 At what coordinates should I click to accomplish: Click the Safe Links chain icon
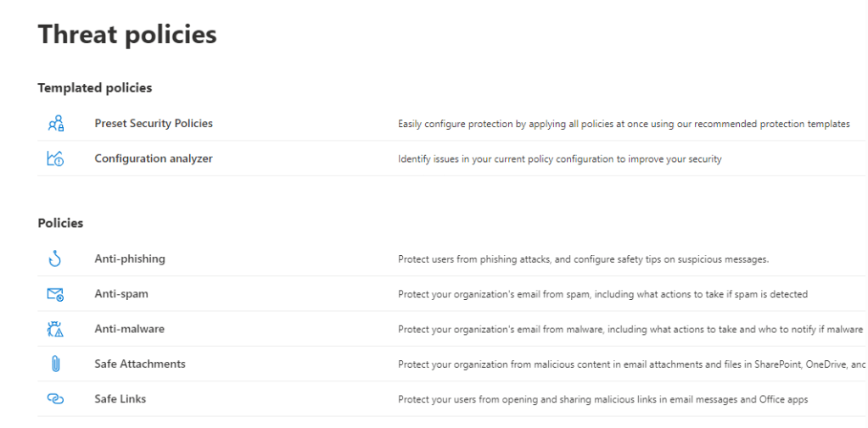point(56,399)
